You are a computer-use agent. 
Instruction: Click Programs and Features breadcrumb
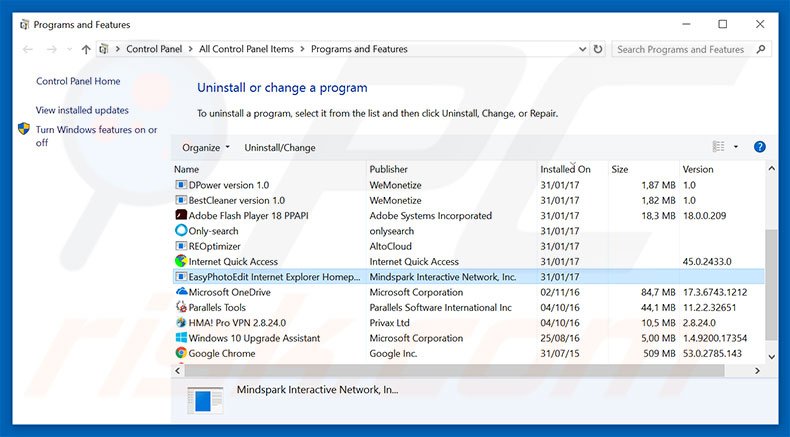(359, 49)
